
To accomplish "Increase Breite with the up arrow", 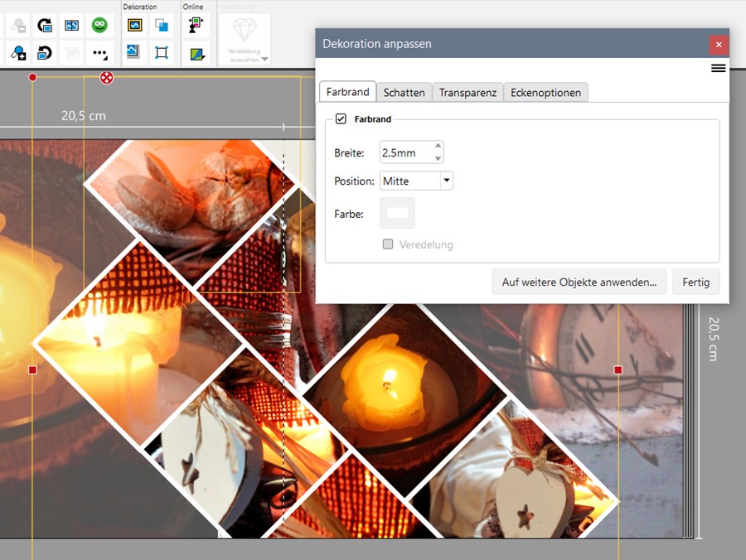I will click(x=438, y=147).
